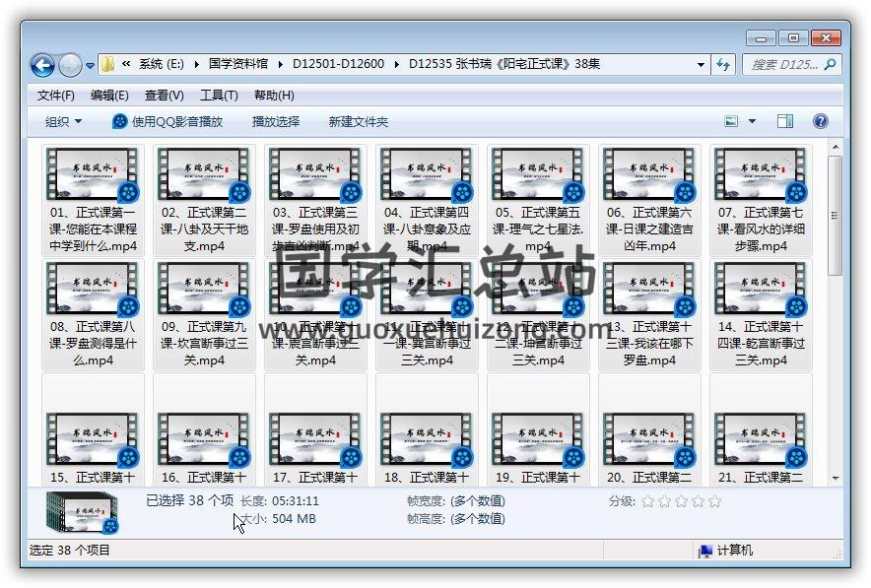This screenshot has height=588, width=871.
Task: Go back with the Back arrow button
Action: coord(42,66)
